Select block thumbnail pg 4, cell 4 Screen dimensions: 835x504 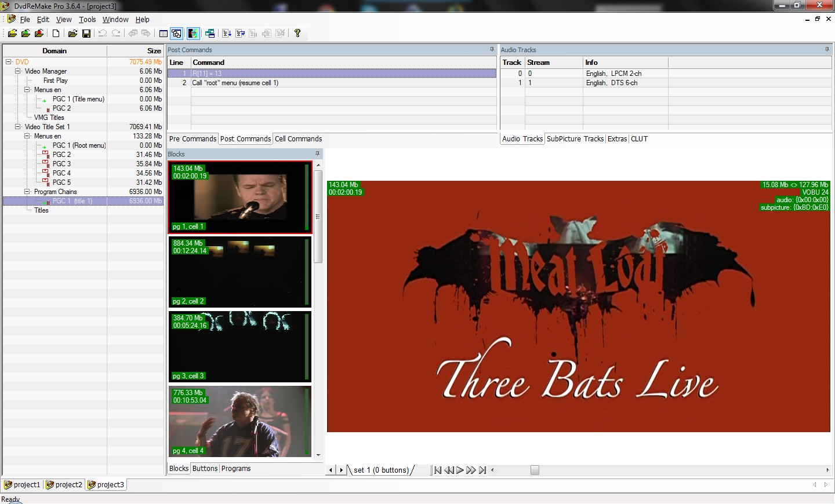[240, 421]
